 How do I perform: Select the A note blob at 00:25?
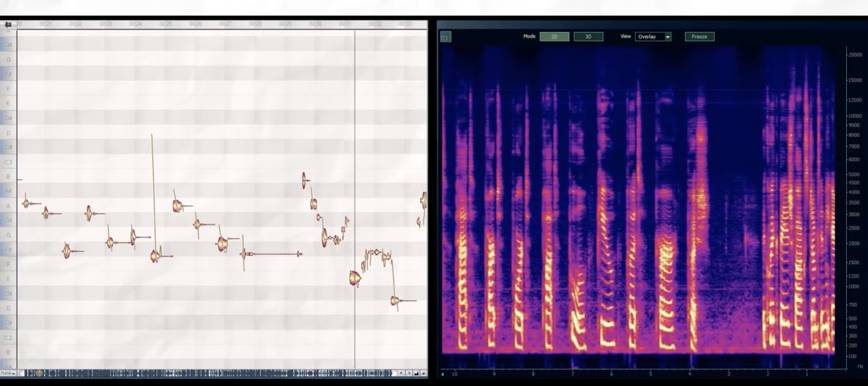point(177,206)
